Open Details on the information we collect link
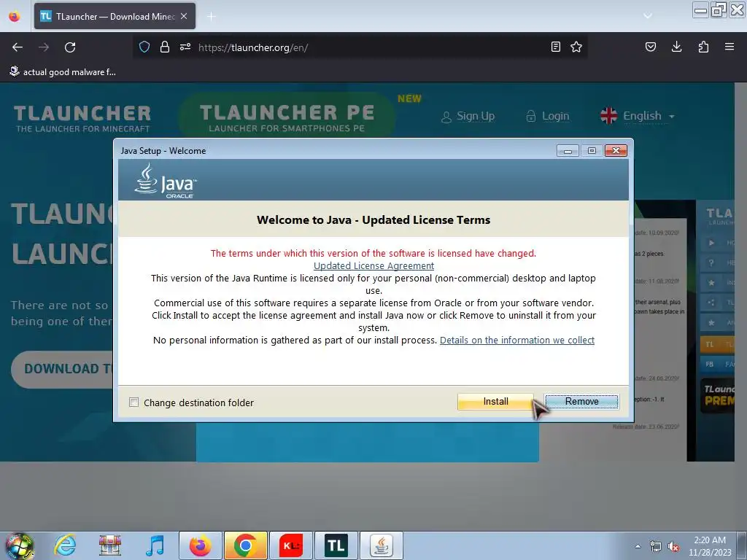 (x=517, y=340)
